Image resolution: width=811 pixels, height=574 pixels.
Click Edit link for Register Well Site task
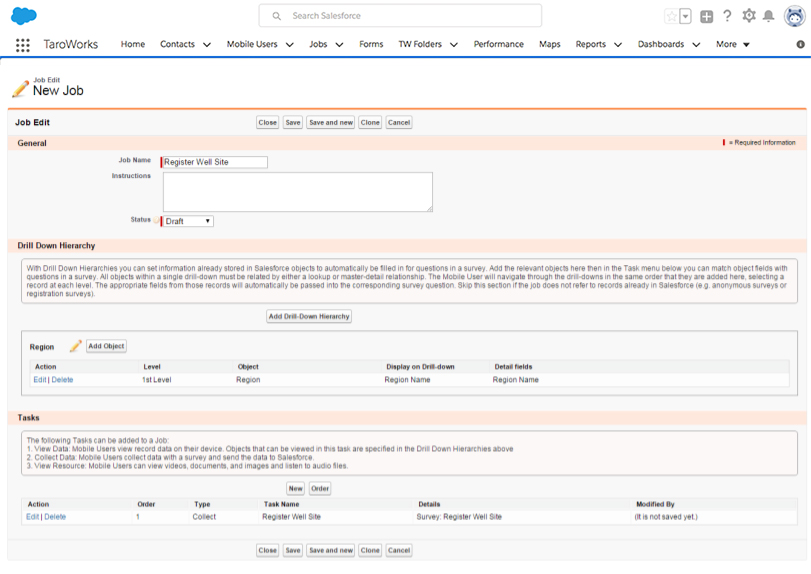[33, 517]
